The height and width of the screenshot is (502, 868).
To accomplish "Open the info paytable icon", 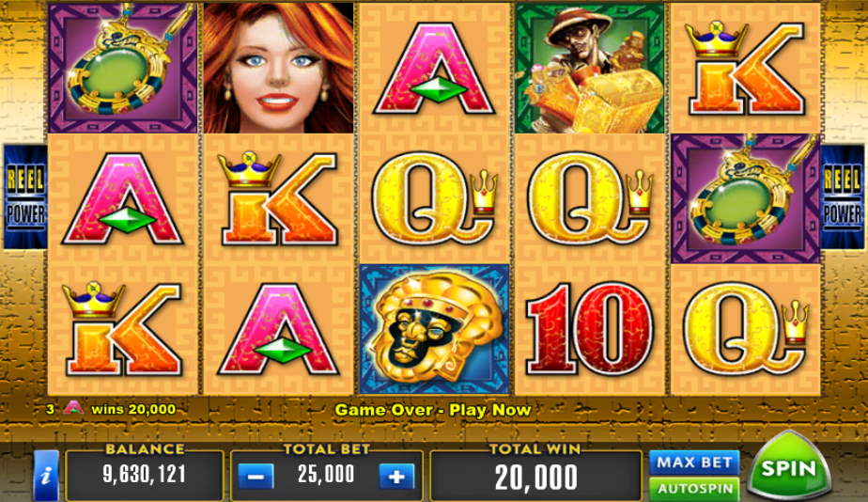I will (x=47, y=476).
